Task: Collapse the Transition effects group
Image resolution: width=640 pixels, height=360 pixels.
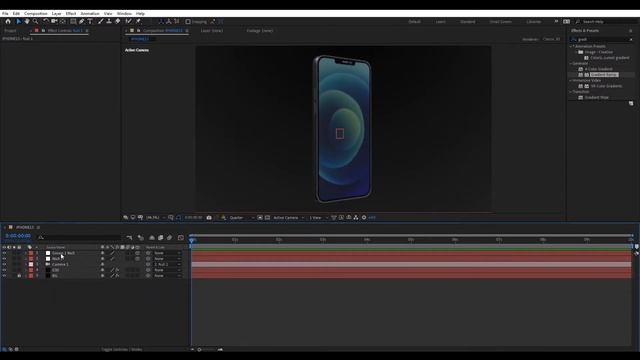Action: click(571, 92)
